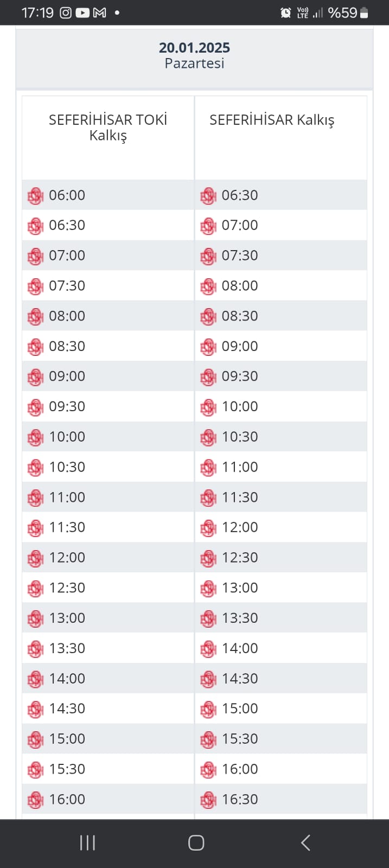Image resolution: width=389 pixels, height=868 pixels.
Task: Tap the icon beside 06:30 Seferihisar departure
Action: [208, 195]
